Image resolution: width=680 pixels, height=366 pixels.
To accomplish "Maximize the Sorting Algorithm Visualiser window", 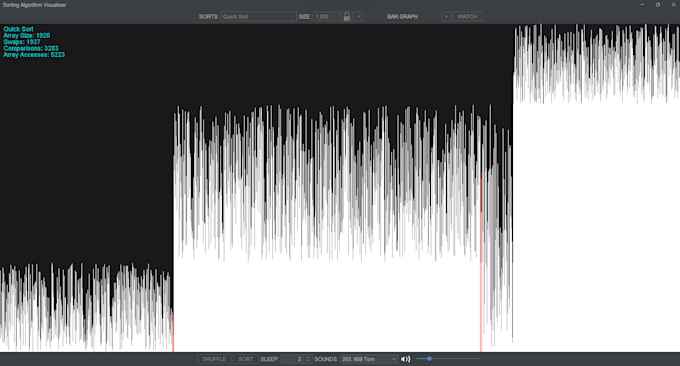I will coord(658,5).
